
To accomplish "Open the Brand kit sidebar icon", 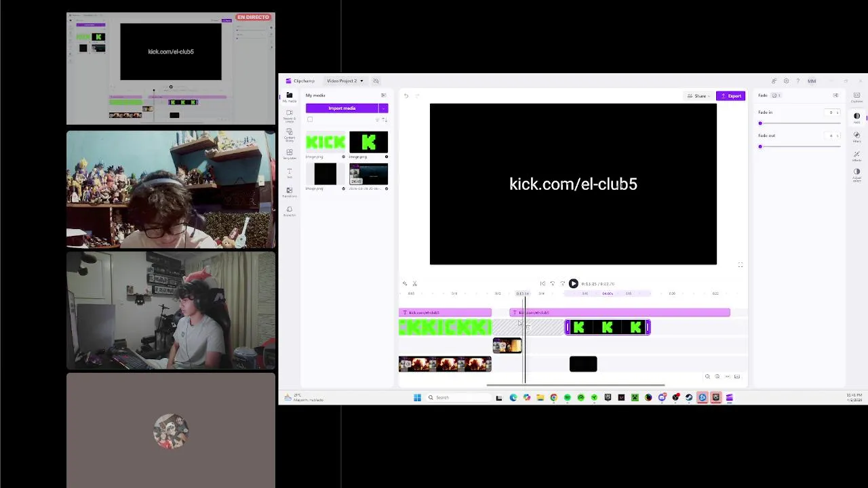I will click(290, 211).
